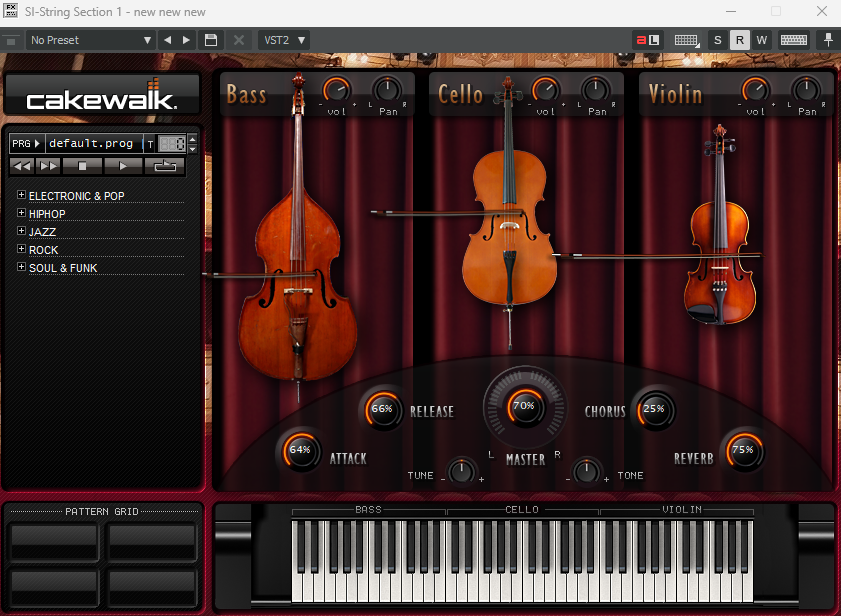Viewport: 841px width, 616px height.
Task: Click the Cello vol knob
Action: click(545, 89)
